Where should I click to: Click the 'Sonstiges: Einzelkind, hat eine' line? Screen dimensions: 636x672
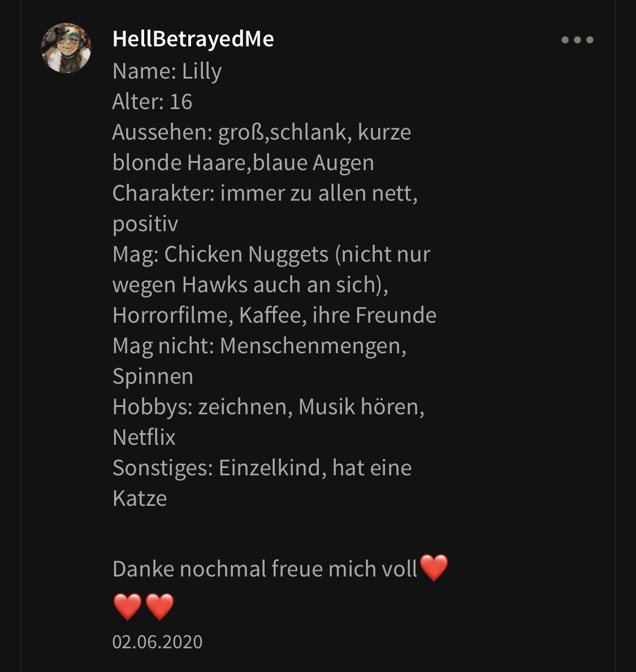262,468
